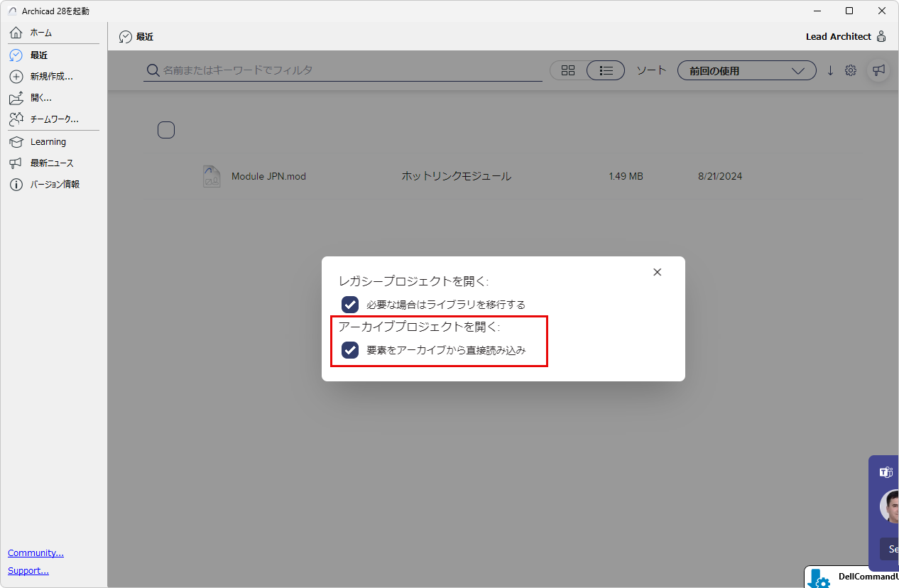Disable 要素をアーカイブから直接読み込み option
The width and height of the screenshot is (899, 588).
(349, 350)
